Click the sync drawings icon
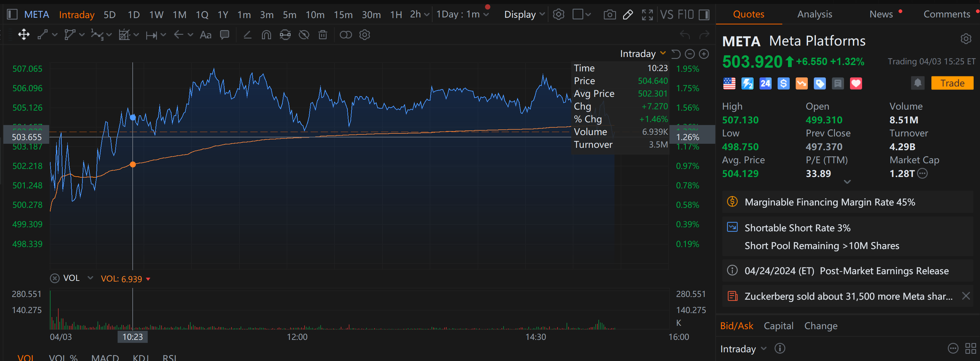The image size is (980, 361). pos(285,35)
